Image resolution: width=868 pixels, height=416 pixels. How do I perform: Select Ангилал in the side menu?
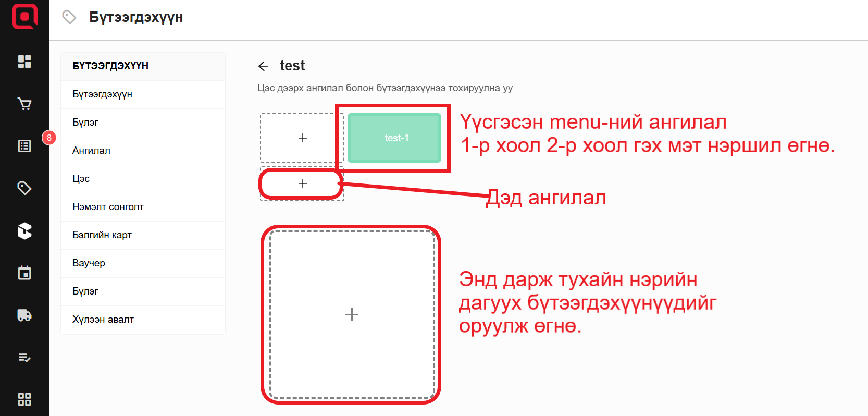point(91,151)
